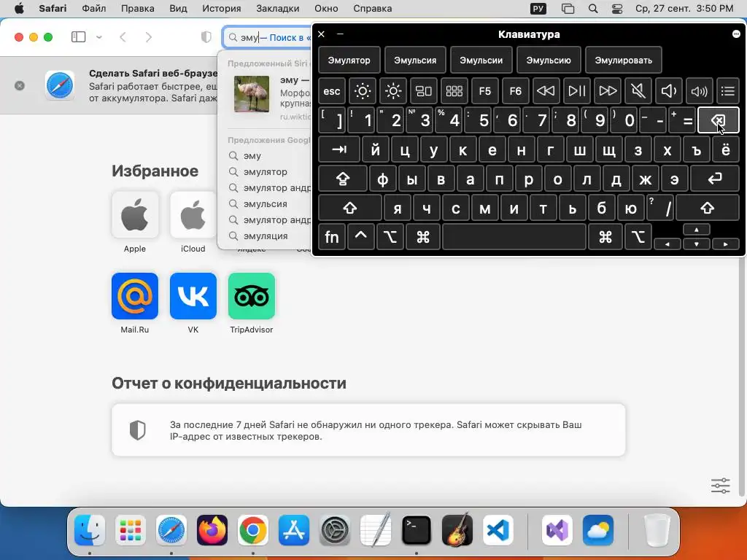
Task: Click the Safari address search field
Action: [267, 37]
